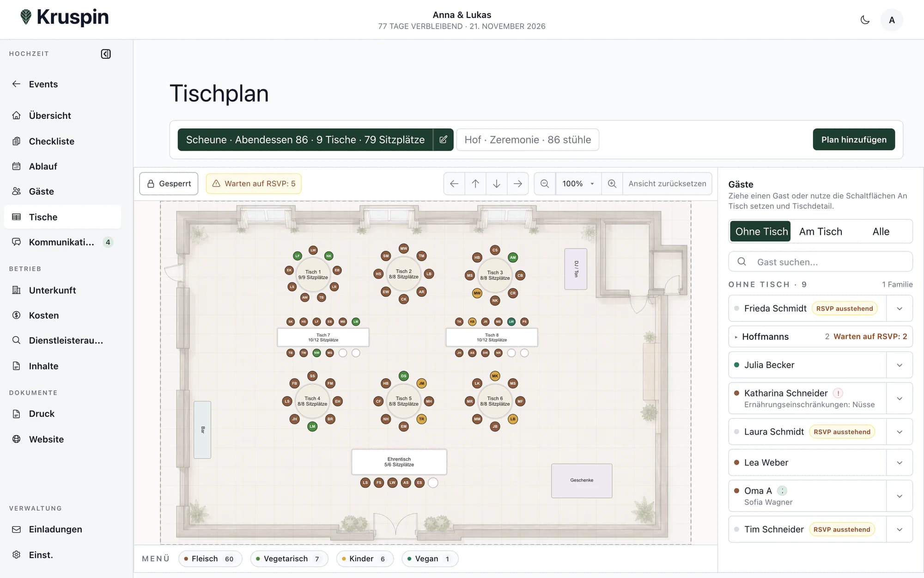Open the Übersicht home page
The height and width of the screenshot is (578, 924).
point(62,116)
